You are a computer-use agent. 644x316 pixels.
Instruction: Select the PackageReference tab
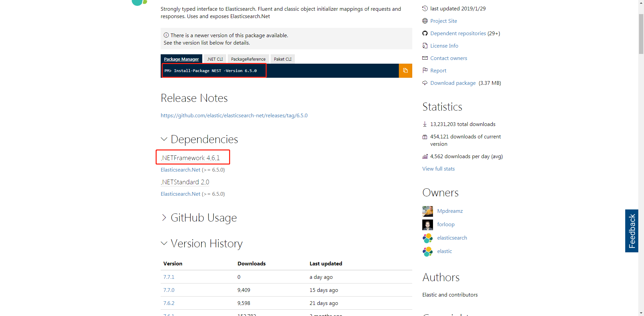pyautogui.click(x=248, y=59)
